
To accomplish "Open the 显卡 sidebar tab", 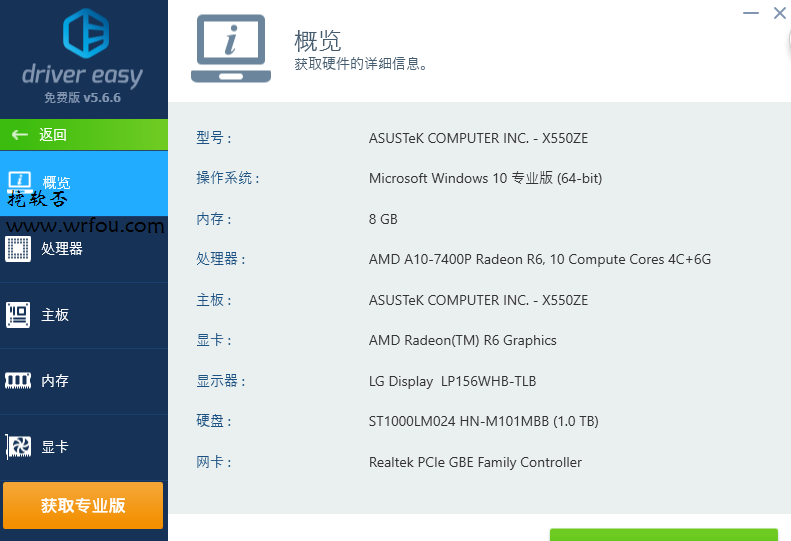I will pyautogui.click(x=84, y=447).
